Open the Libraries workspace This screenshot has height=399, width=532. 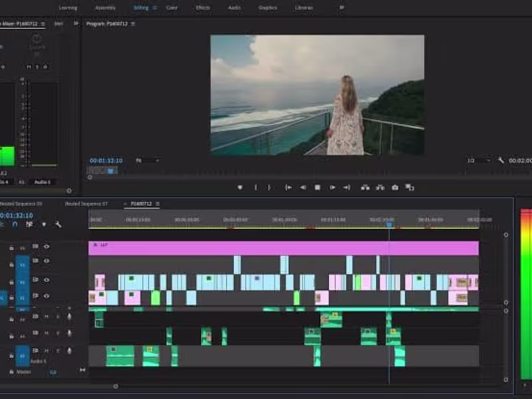point(304,7)
